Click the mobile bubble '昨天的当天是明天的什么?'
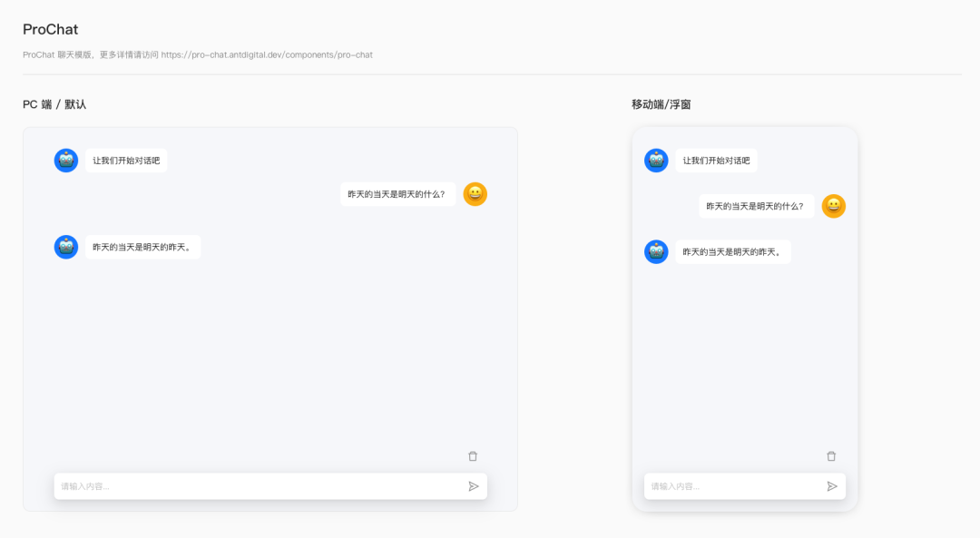This screenshot has height=538, width=980. click(x=756, y=206)
